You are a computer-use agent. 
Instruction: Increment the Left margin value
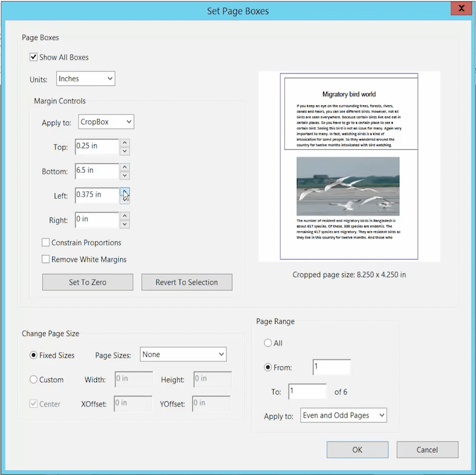[124, 191]
